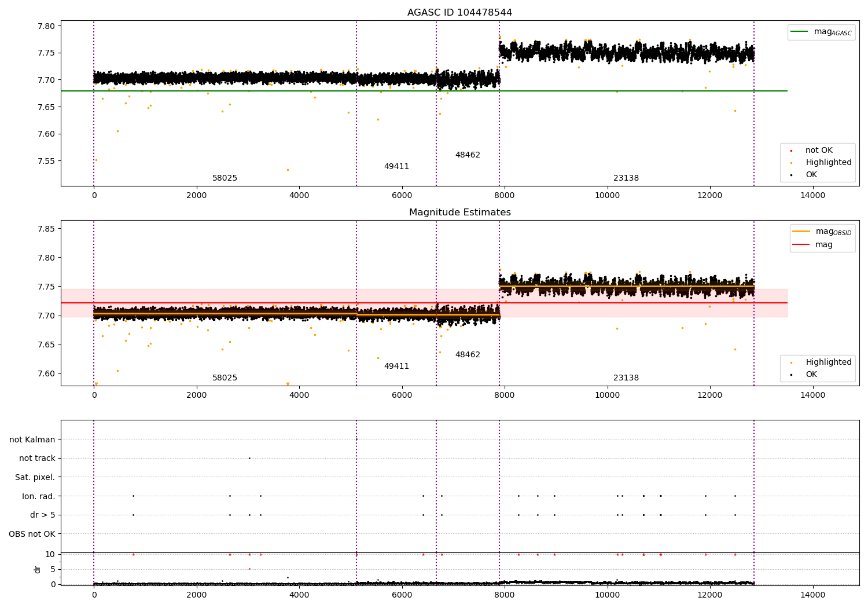Click orange line swatch beside mag OBSID
Image resolution: width=868 pixels, height=608 pixels.
click(x=801, y=232)
